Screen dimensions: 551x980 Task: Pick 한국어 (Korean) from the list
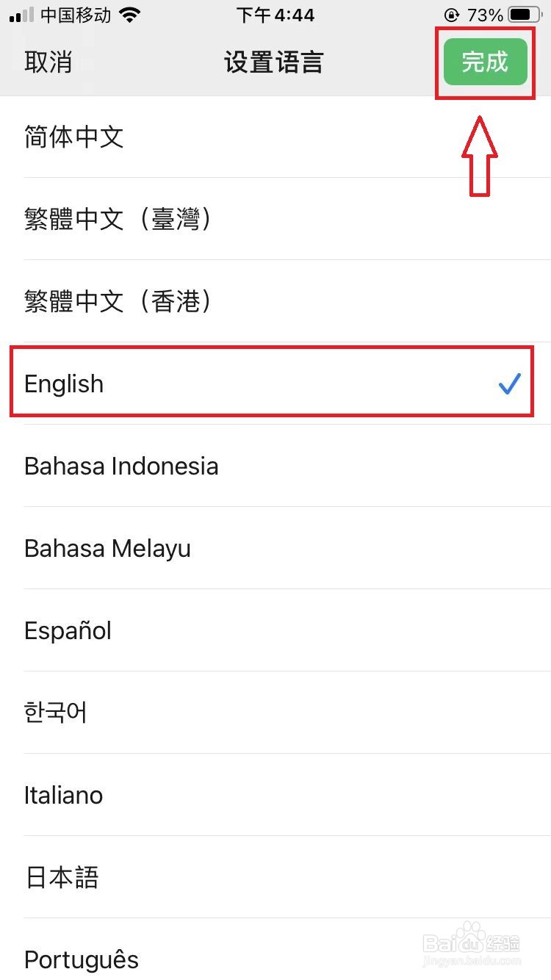[56, 713]
